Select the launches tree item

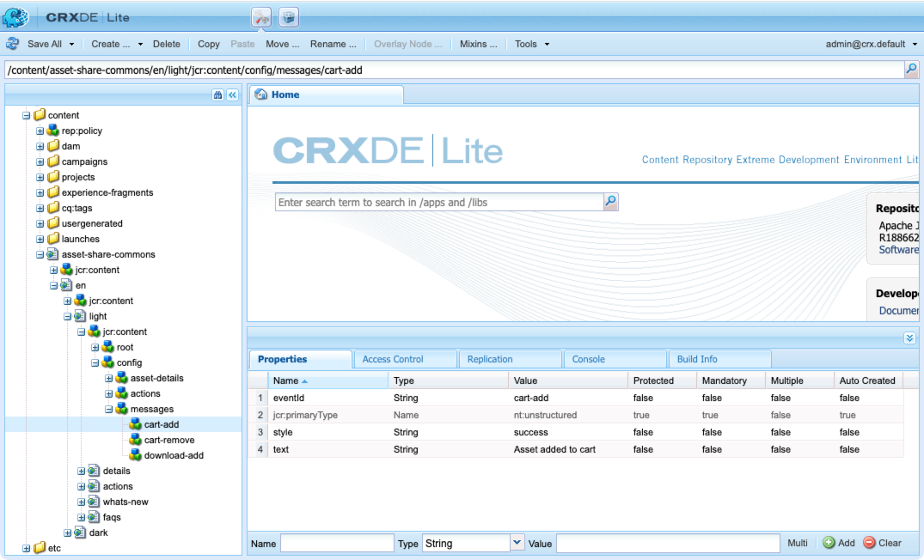80,239
